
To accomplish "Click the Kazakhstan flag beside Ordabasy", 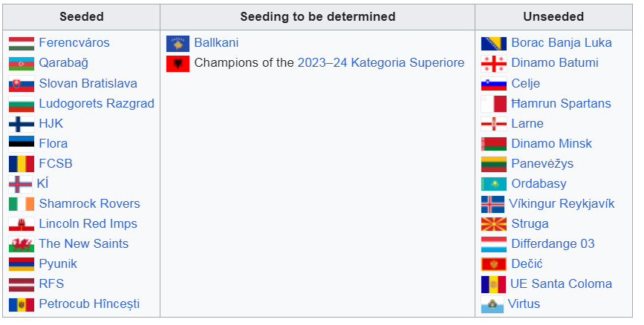I will coord(493,184).
